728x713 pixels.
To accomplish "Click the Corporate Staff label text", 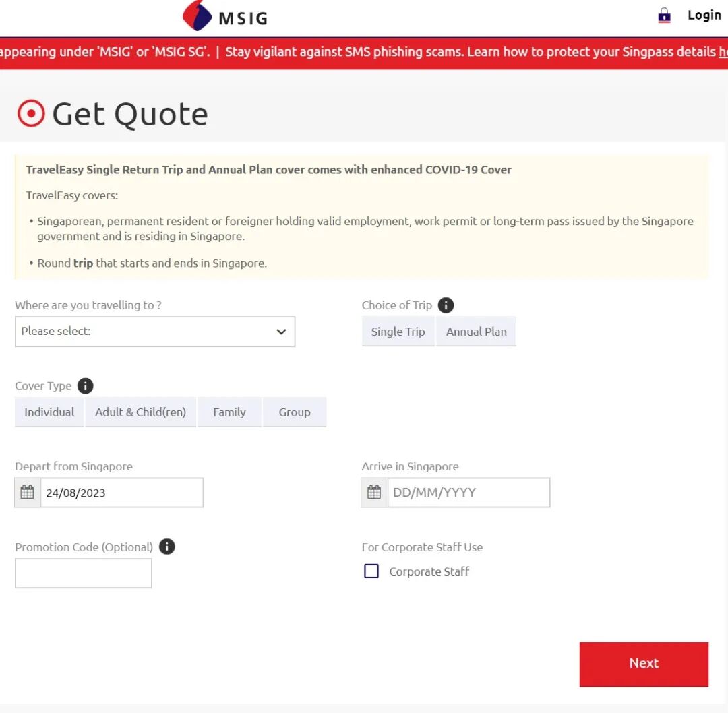I will click(x=429, y=571).
